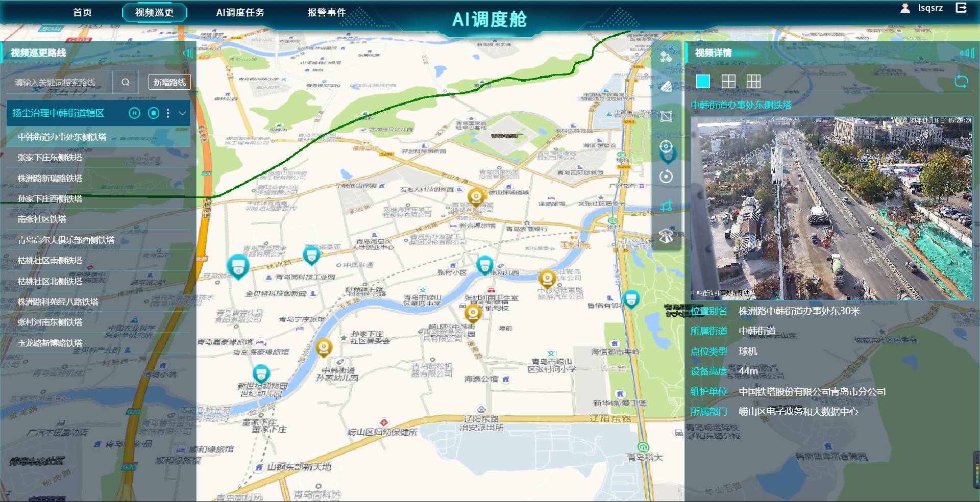This screenshot has height=502, width=980.
Task: Click the yellow camera marker near 张村河南卫生室
Action: (473, 313)
